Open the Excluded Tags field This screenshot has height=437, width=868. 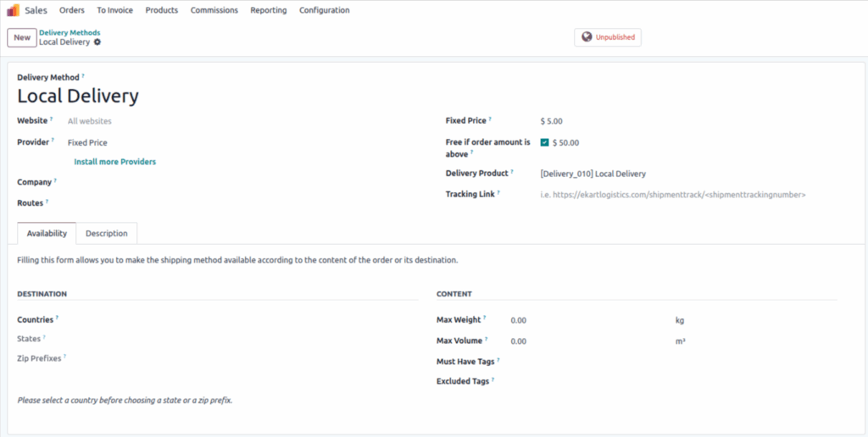(673, 381)
